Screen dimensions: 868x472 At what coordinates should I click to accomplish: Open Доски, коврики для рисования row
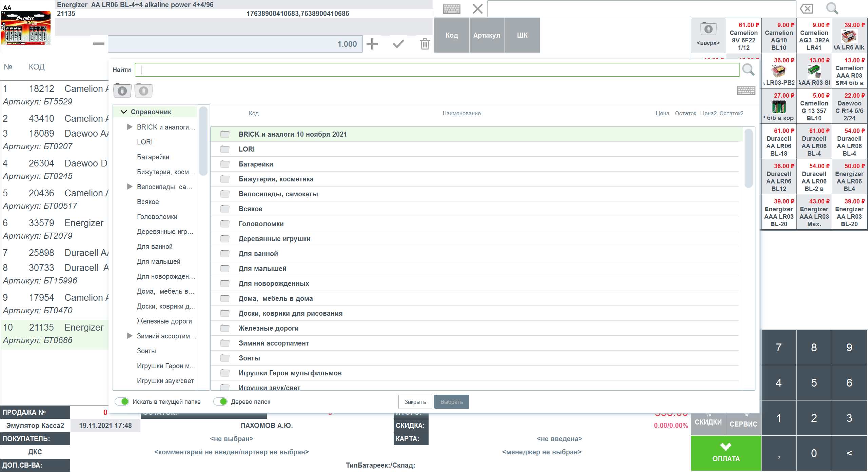tap(475, 313)
